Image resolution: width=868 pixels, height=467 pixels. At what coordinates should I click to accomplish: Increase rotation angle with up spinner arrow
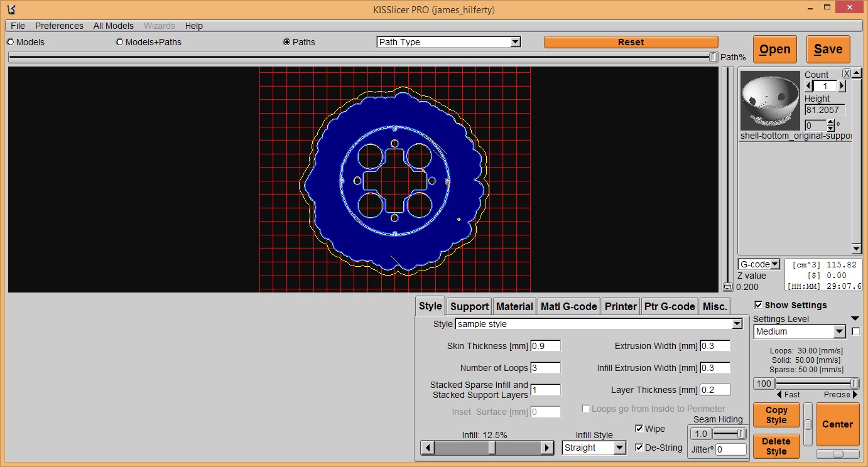point(830,122)
